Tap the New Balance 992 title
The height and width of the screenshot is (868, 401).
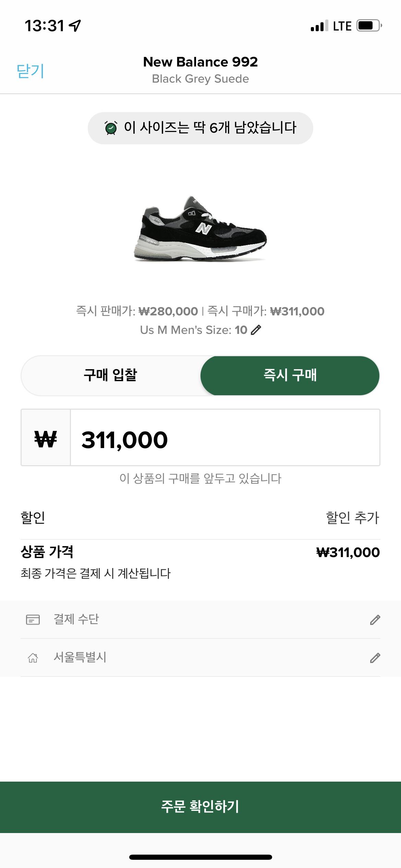coord(200,62)
